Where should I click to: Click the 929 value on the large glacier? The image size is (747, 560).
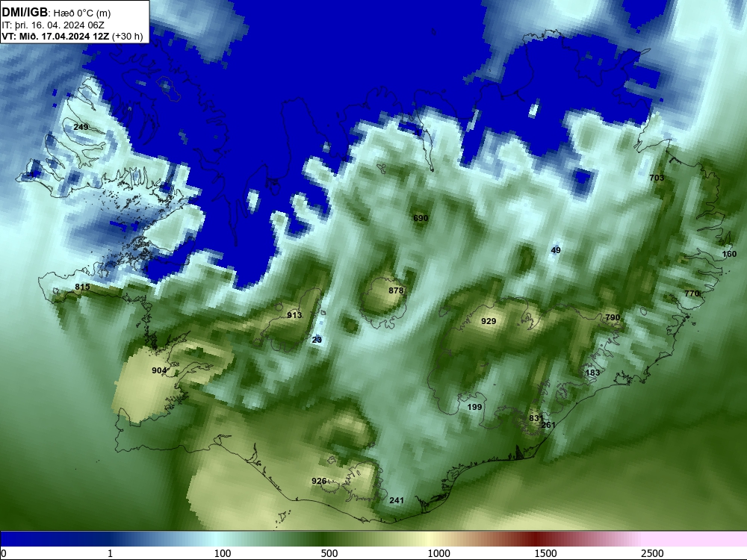tap(489, 321)
